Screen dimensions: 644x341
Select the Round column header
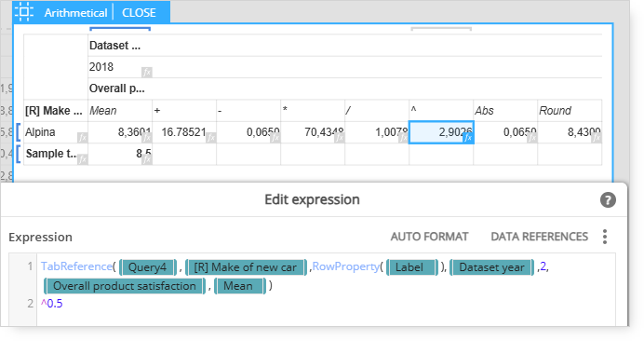(570, 111)
